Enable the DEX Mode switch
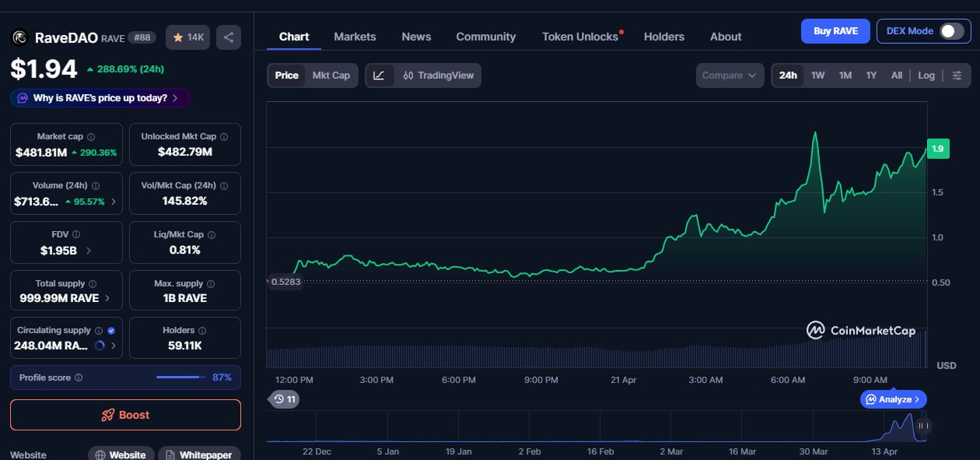Screen dimensions: 980x460 (x=951, y=31)
